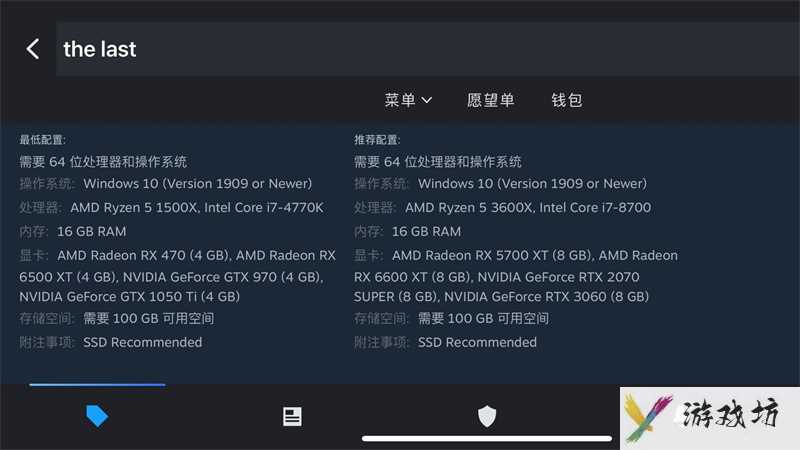Select text "AMD Ryzen 5 1500X, Intel Core i7-4770K"
This screenshot has height=450, width=800.
click(x=197, y=208)
